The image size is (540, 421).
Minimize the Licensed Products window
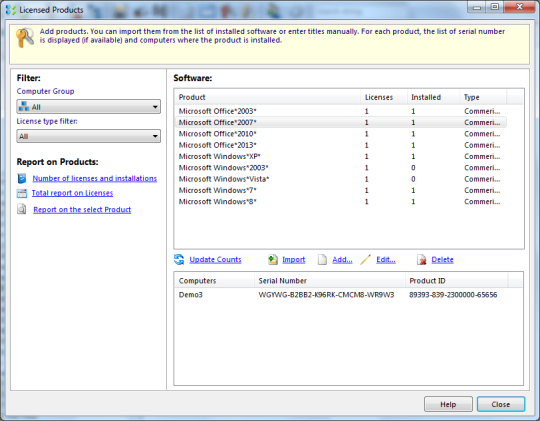tap(477, 7)
